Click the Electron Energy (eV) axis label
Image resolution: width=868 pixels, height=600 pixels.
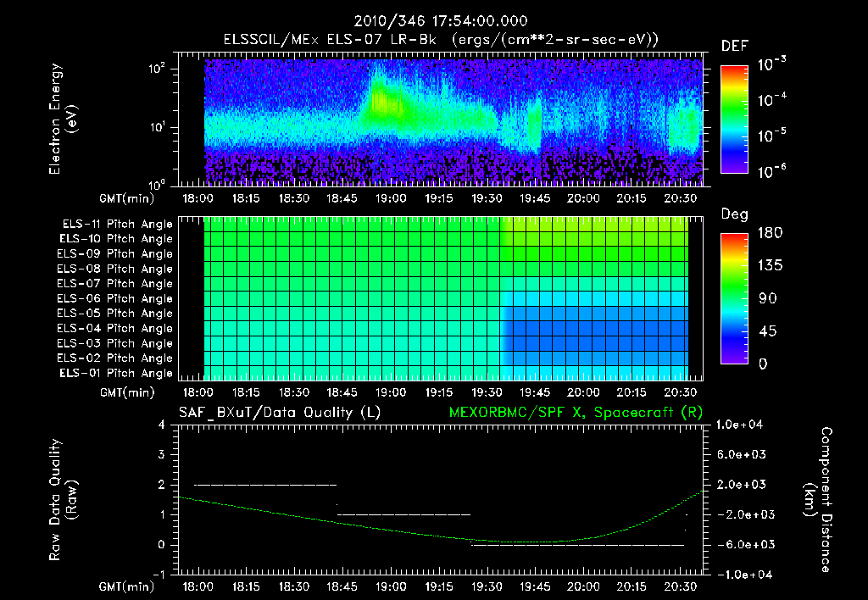[x=63, y=119]
